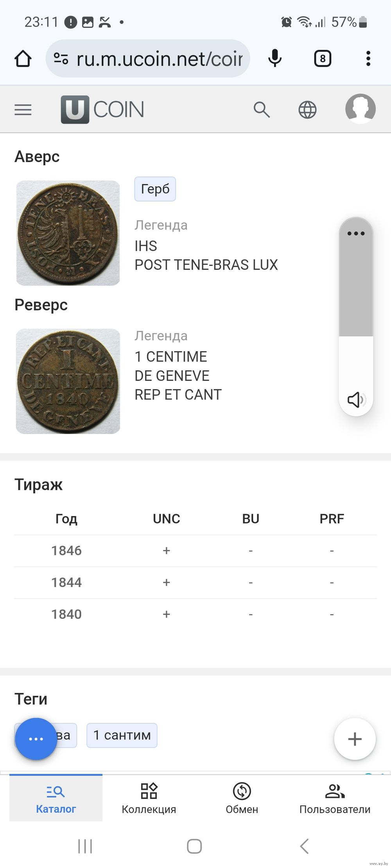Tap the Герб tag

click(155, 189)
